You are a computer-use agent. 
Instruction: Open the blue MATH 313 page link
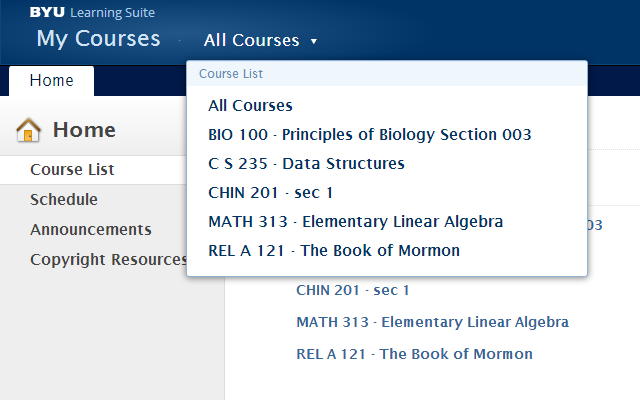pos(432,322)
